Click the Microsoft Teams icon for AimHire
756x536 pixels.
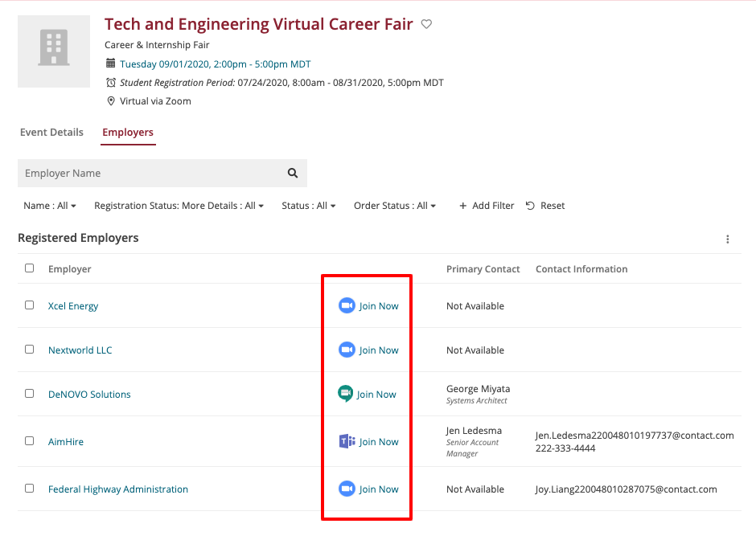pyautogui.click(x=347, y=442)
